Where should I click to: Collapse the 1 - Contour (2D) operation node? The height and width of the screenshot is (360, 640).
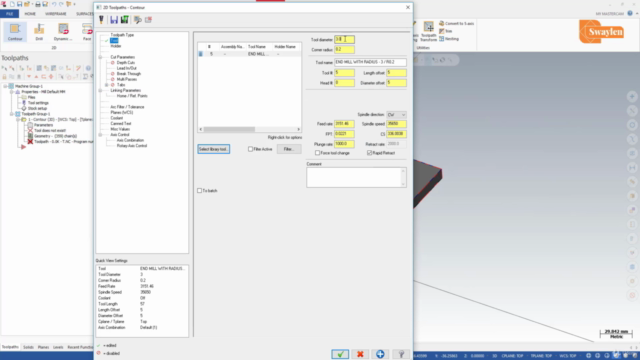(18, 120)
